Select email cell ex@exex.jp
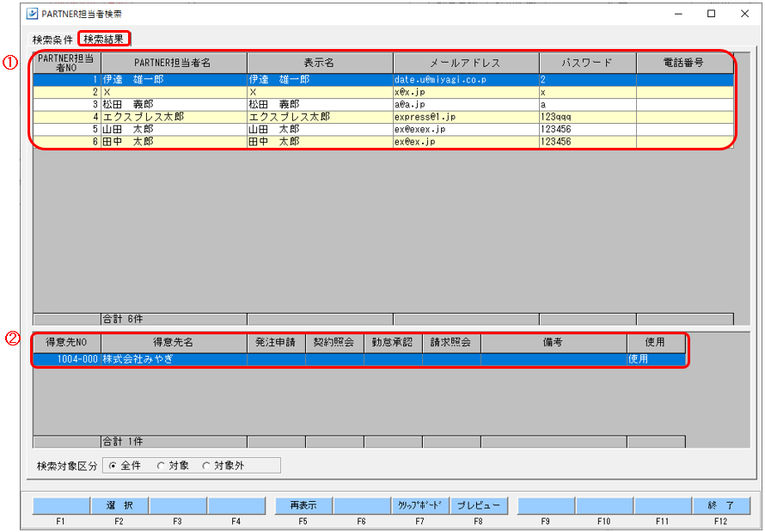The image size is (765, 532). pos(466,129)
